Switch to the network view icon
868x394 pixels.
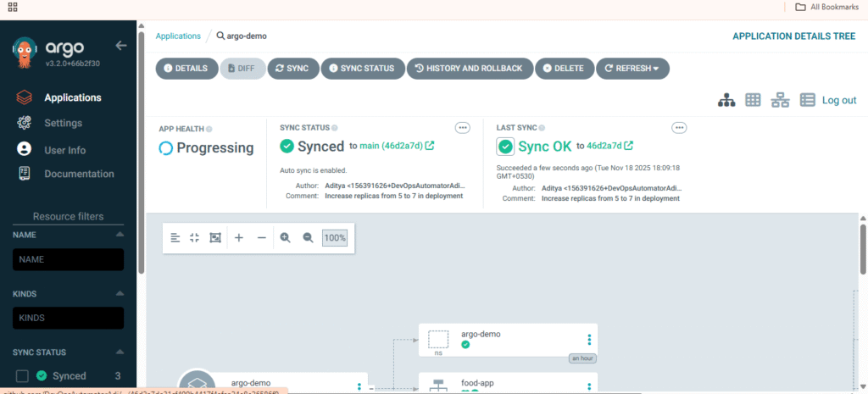click(780, 100)
